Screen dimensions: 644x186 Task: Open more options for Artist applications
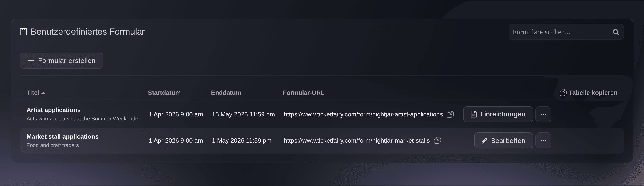543,114
